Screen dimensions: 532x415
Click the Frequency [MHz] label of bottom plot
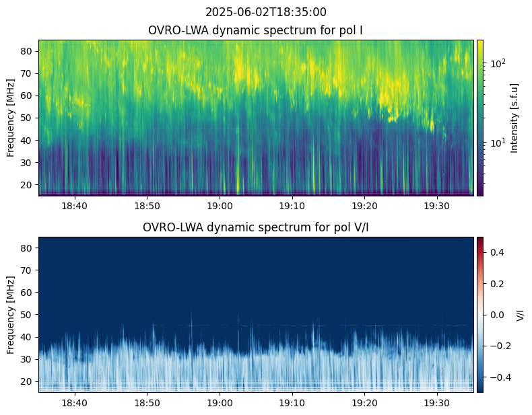[x=10, y=314]
